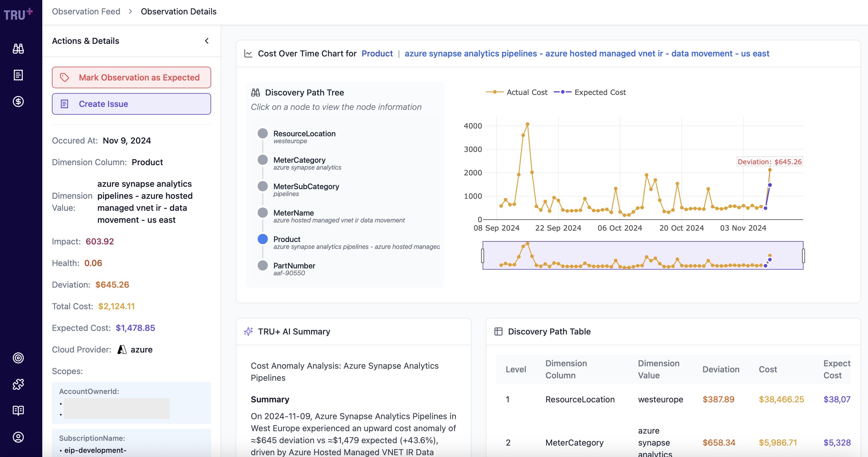This screenshot has width=868, height=457.
Task: Go to Observation Feed breadcrumb
Action: click(86, 11)
